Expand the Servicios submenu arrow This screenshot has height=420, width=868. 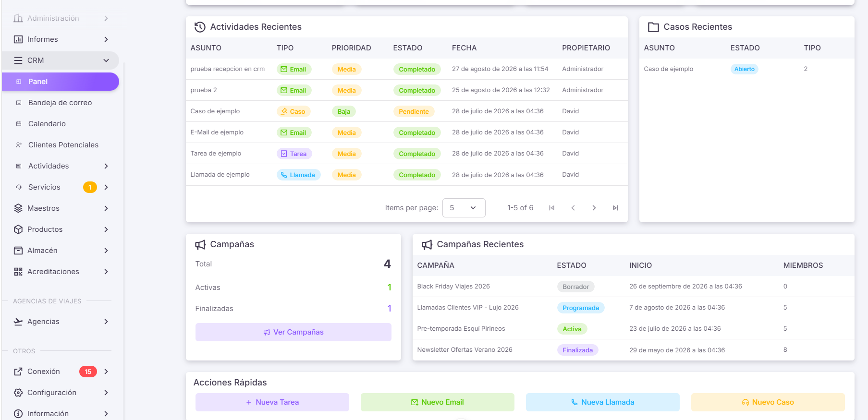click(x=106, y=187)
